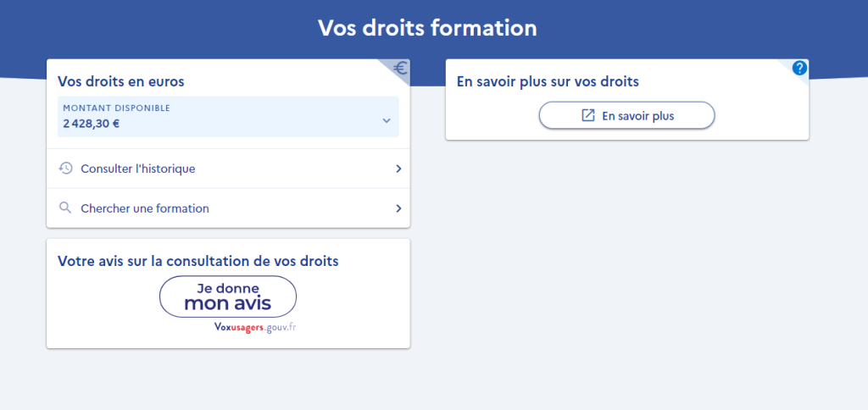
Task: Click the history clock icon
Action: tap(65, 169)
